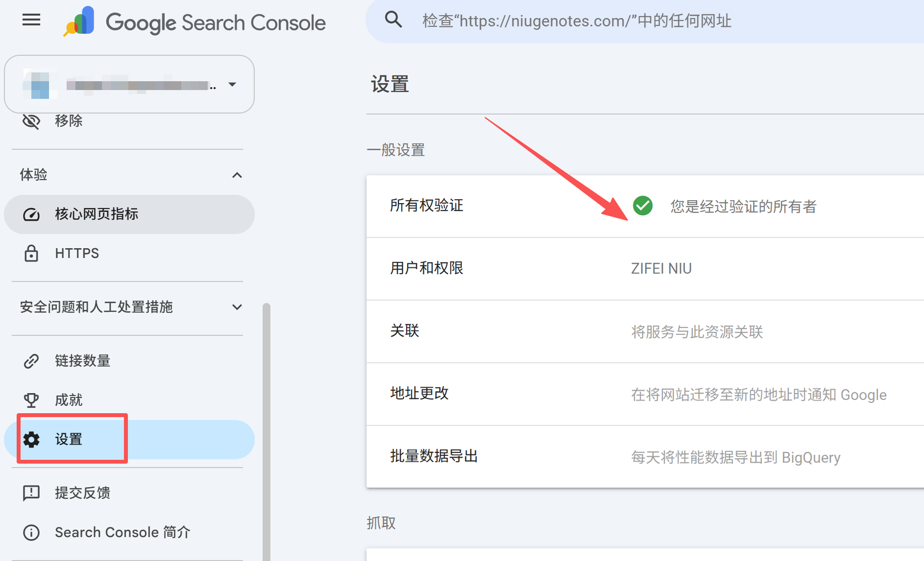Click the HTTPS lock icon
Image resolution: width=924 pixels, height=561 pixels.
[31, 253]
